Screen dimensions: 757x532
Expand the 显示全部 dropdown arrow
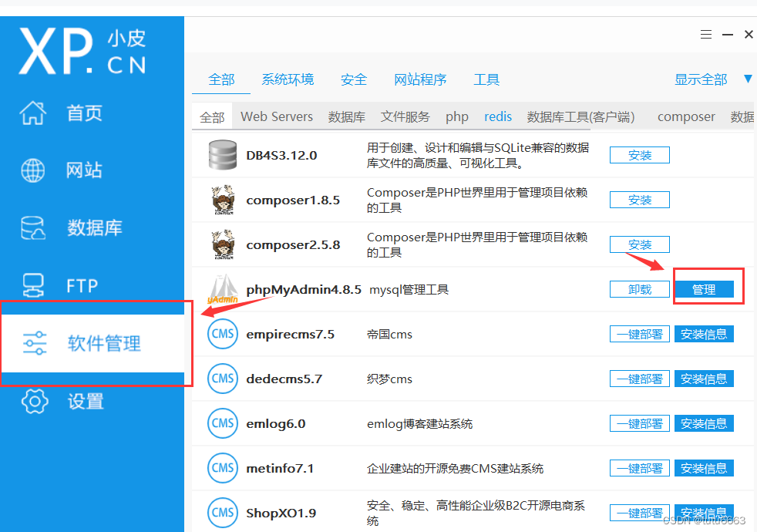[x=748, y=79]
